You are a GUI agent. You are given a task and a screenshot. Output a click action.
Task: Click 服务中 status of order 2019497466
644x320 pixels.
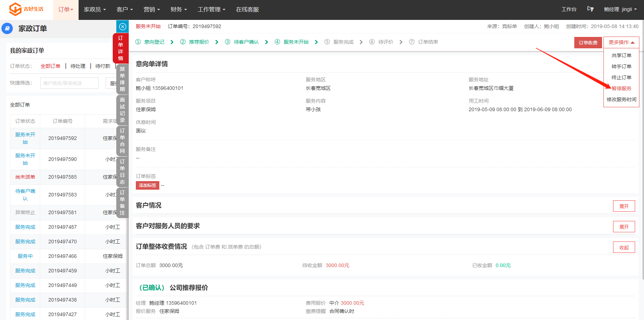click(25, 256)
